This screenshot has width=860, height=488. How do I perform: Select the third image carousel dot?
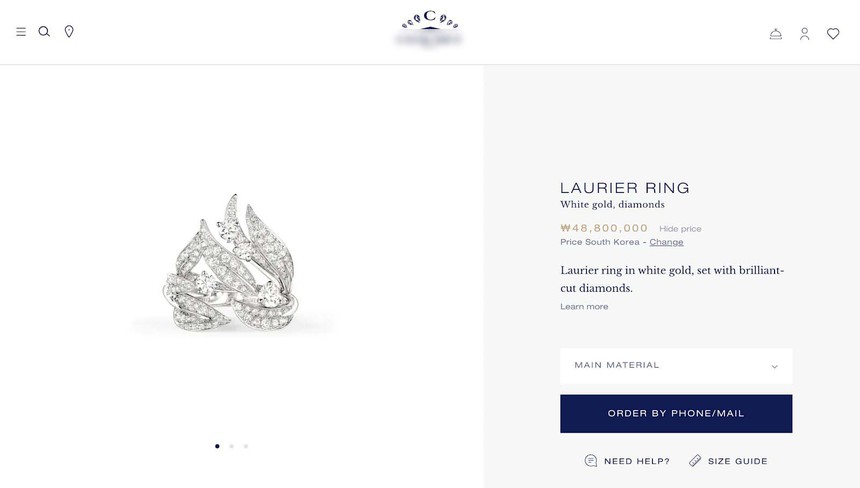pyautogui.click(x=246, y=446)
